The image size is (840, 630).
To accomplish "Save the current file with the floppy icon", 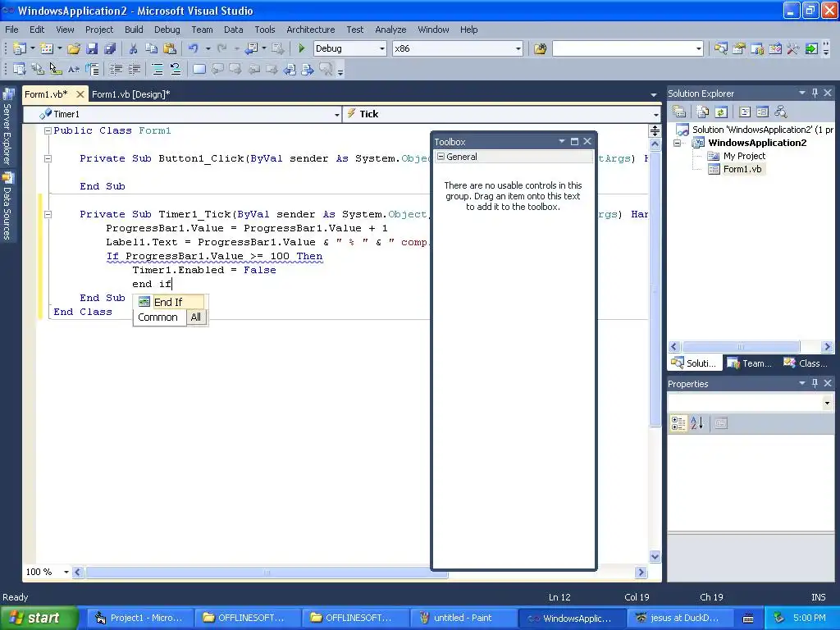I will point(92,48).
